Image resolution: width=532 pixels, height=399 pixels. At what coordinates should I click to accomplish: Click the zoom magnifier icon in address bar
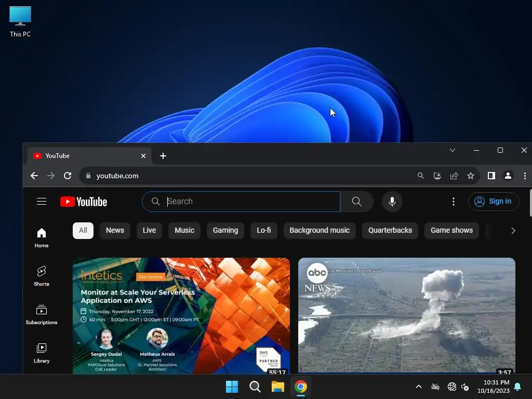(420, 176)
